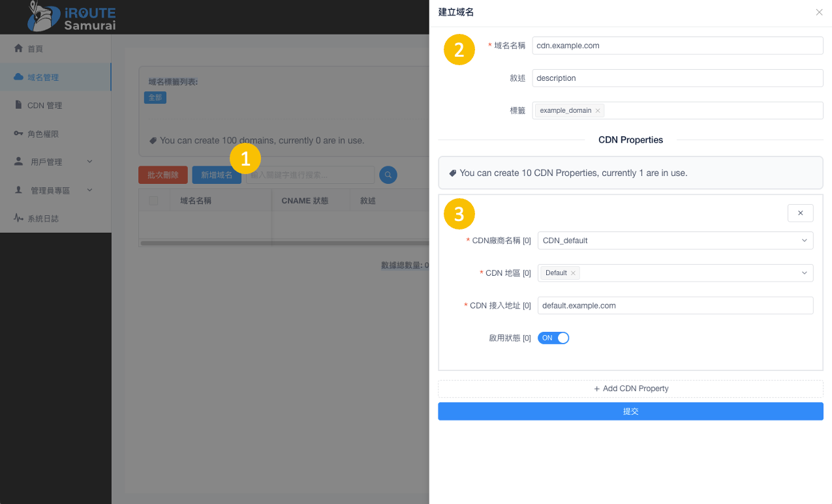Toggle the 啟用狀態 ON switch
This screenshot has width=832, height=504.
553,338
